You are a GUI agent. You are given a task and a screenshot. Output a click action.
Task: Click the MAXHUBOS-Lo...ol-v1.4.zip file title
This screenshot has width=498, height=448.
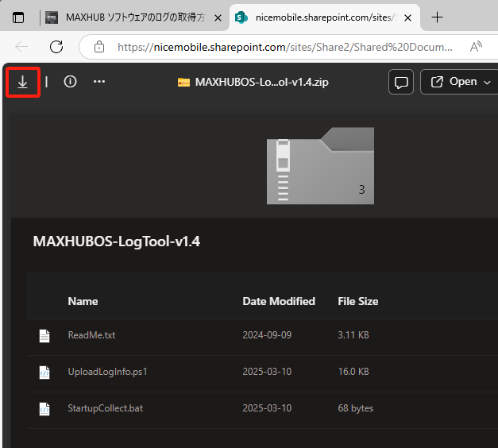click(261, 83)
